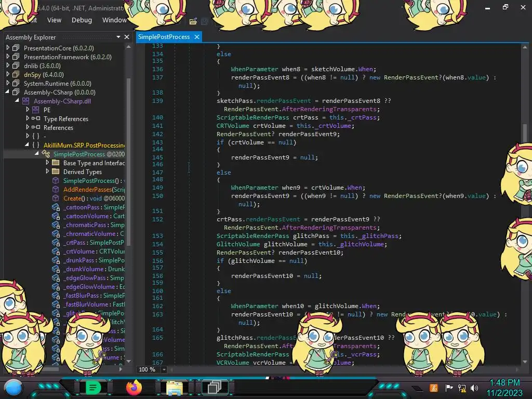Click the Action Center flag tray icon

(x=449, y=388)
